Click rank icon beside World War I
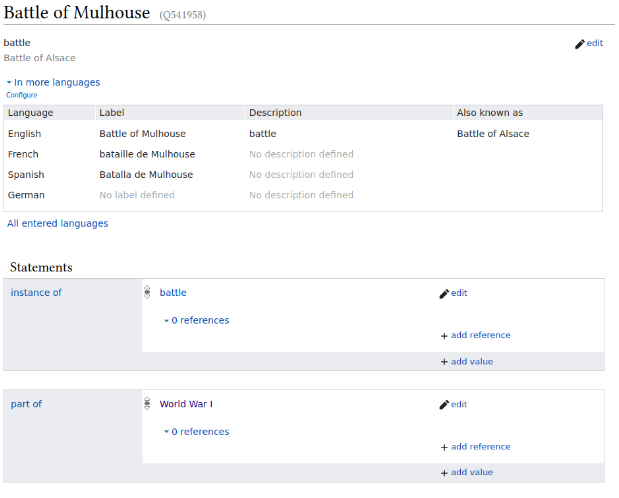 tap(148, 404)
